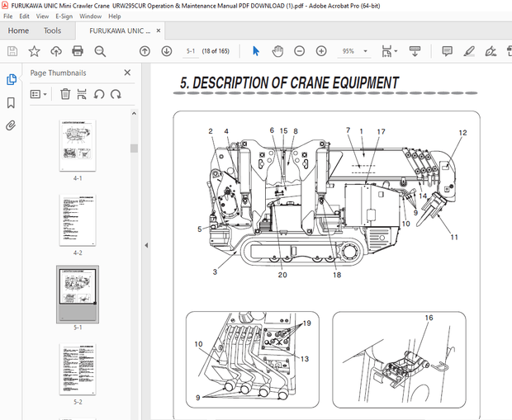Click the page number field 5-1

click(x=191, y=51)
